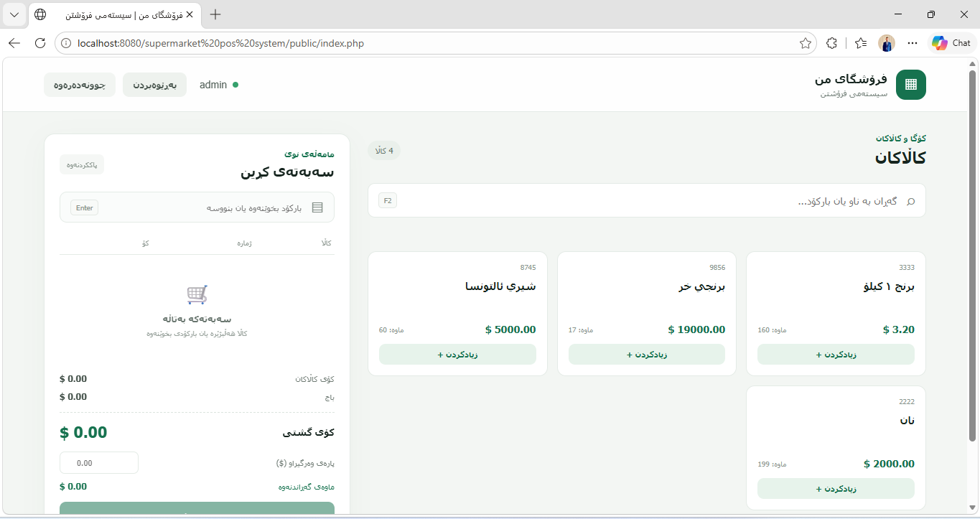Go back using the browser back arrow
Image resolution: width=980 pixels, height=519 pixels.
click(14, 43)
